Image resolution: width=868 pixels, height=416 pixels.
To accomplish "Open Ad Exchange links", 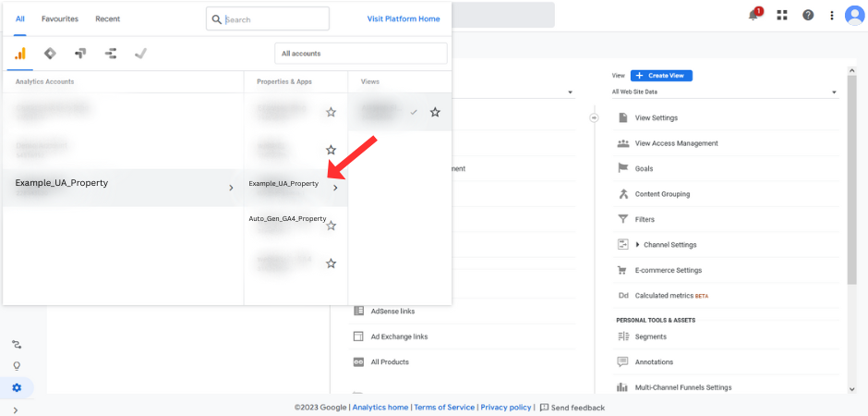I will tap(399, 336).
